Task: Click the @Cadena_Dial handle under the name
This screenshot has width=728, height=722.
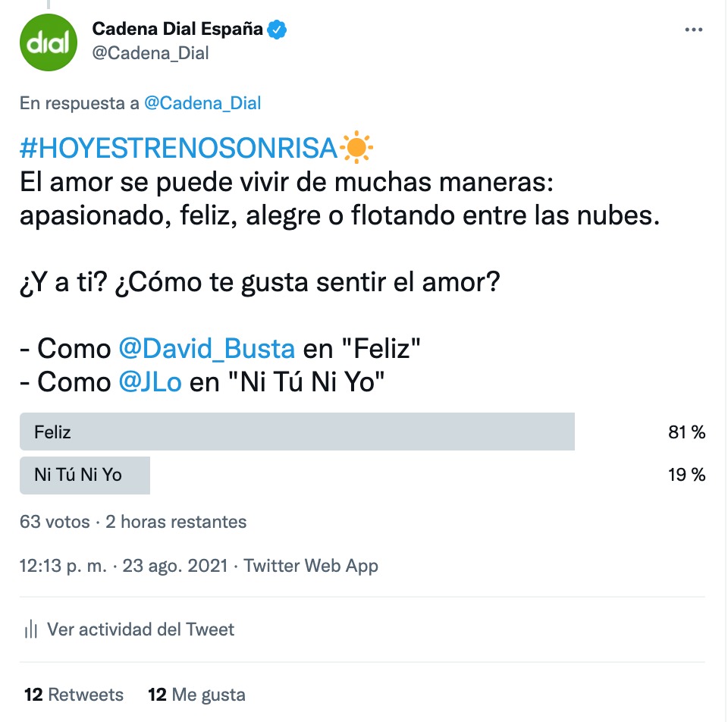Action: (150, 53)
